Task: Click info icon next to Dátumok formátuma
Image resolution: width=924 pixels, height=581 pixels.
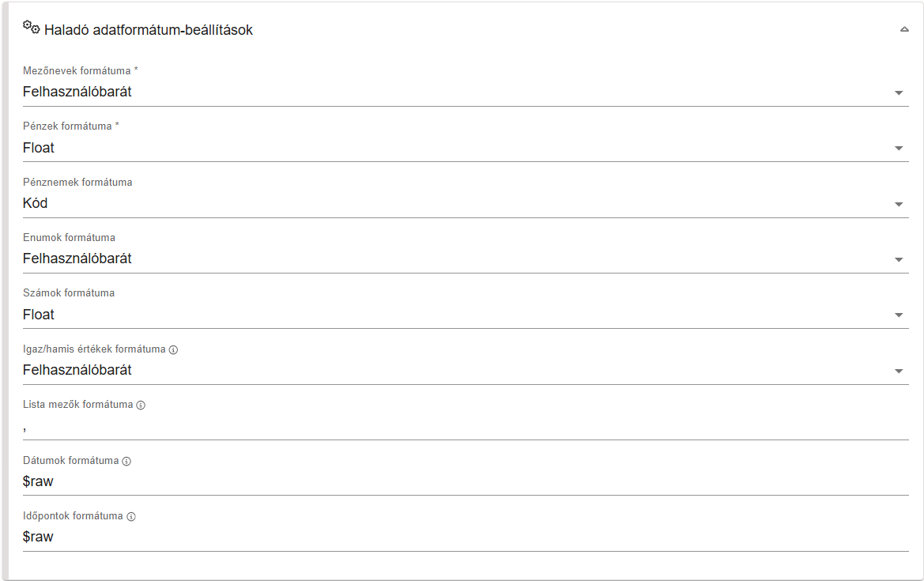Action: point(126,462)
